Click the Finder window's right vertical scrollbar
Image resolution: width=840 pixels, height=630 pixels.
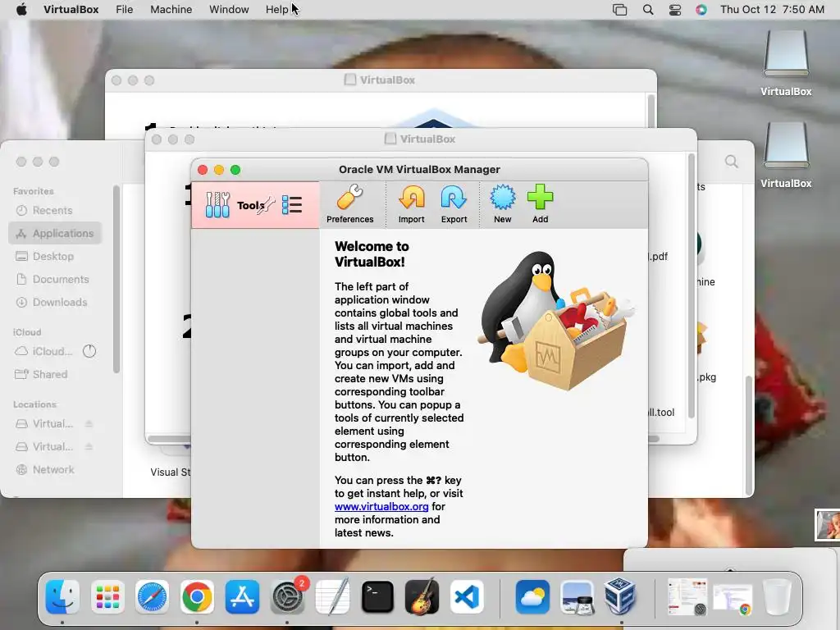(748, 435)
